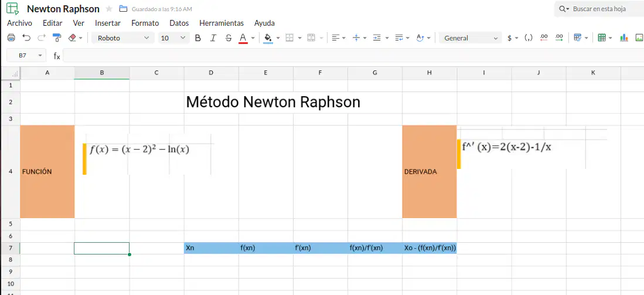Apply the comma thousands separator format
Screen dimensions: 644x295
[x=529, y=38]
